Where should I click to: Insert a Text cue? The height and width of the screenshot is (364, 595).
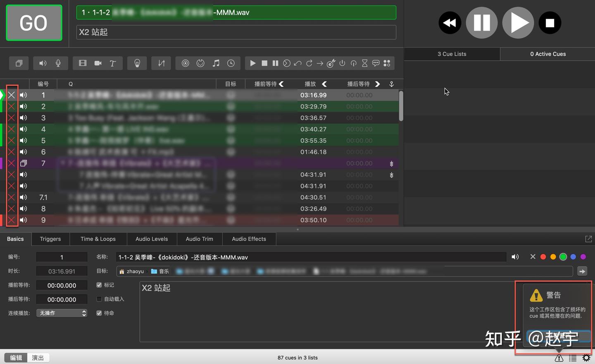click(x=112, y=63)
